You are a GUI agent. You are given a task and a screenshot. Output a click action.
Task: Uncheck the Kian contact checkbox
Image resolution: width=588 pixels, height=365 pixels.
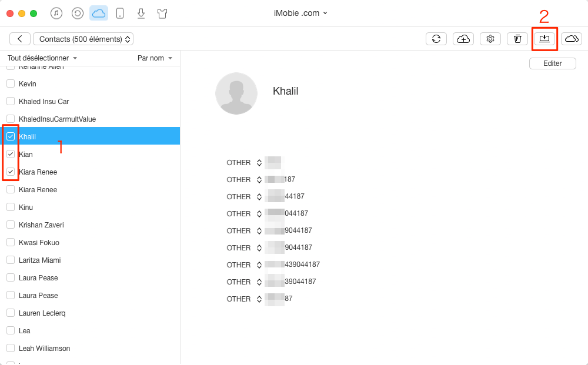click(11, 154)
